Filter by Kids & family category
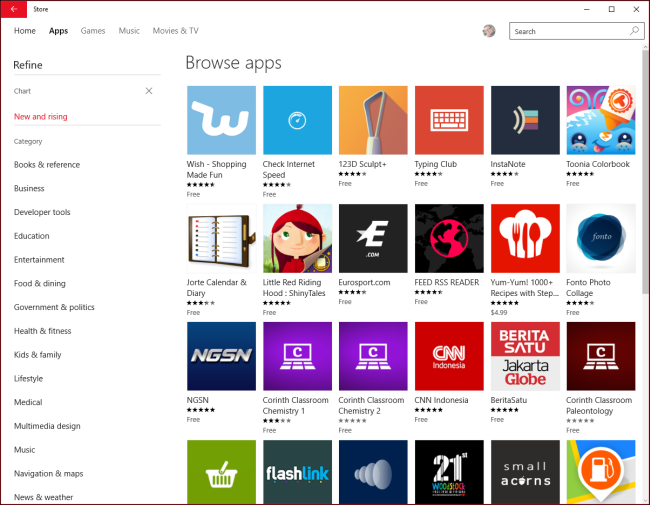 (x=38, y=355)
